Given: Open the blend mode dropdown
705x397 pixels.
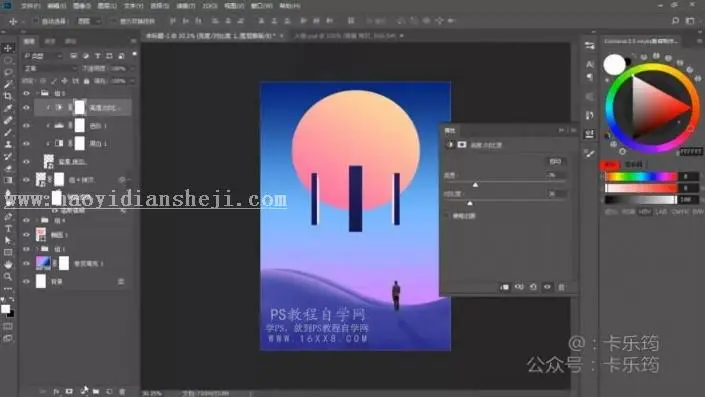Looking at the screenshot, I should 50,68.
